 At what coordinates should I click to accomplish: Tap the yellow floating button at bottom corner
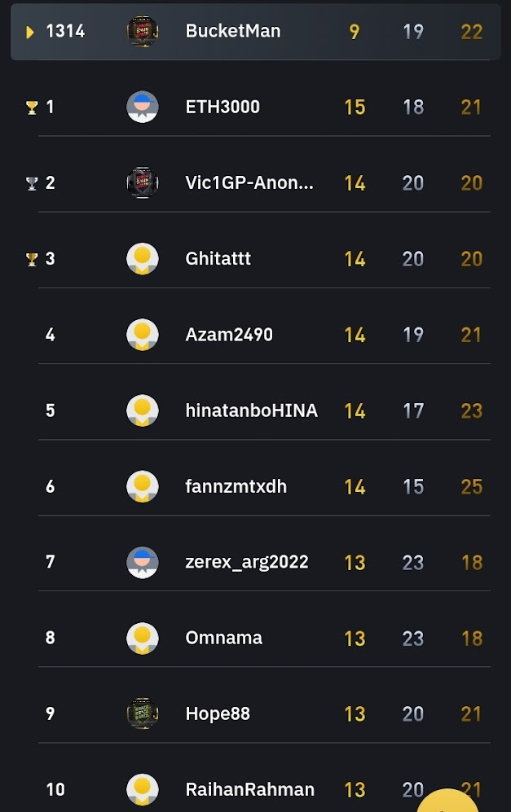[x=447, y=801]
